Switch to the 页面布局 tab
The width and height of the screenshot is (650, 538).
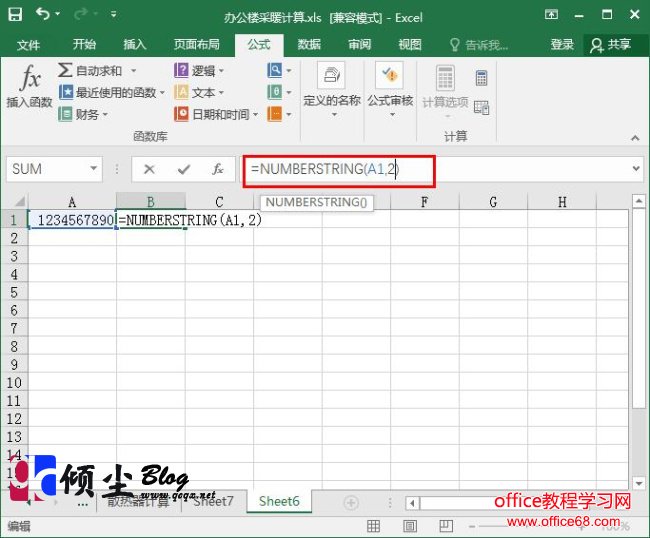(196, 44)
